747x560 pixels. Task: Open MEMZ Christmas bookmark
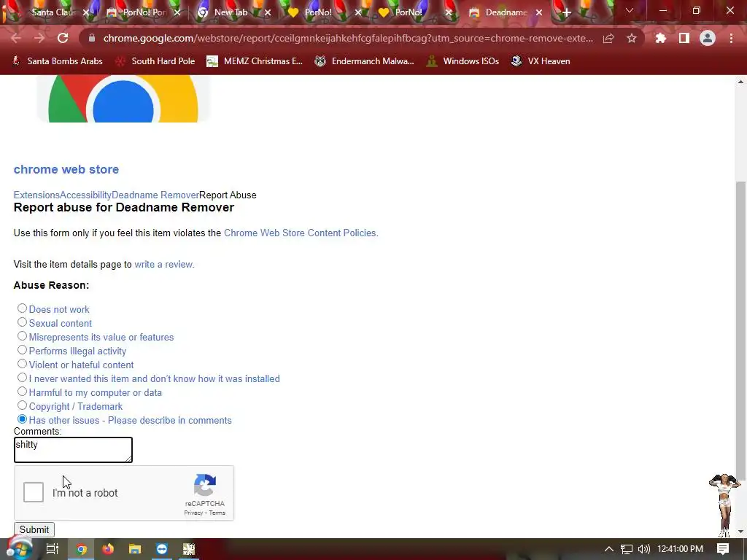(x=255, y=61)
